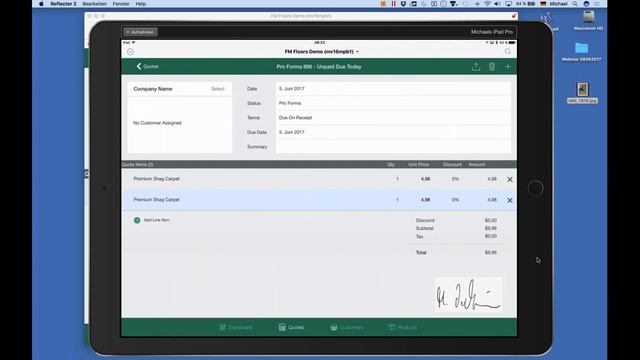
Task: Click the red lock icon in window title bar
Action: tap(514, 16)
